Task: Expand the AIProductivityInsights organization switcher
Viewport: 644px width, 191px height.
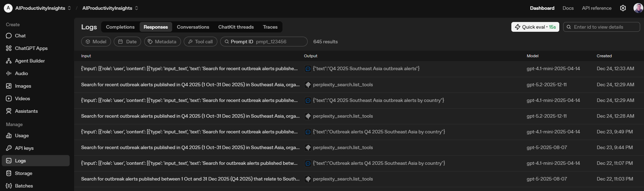Action: (x=40, y=8)
